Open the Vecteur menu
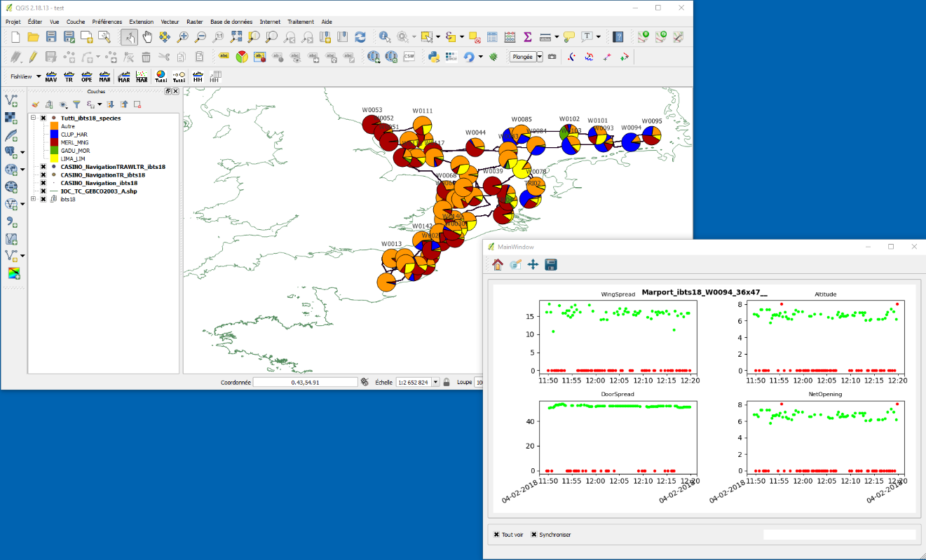Screen dimensions: 926x560 click(170, 22)
